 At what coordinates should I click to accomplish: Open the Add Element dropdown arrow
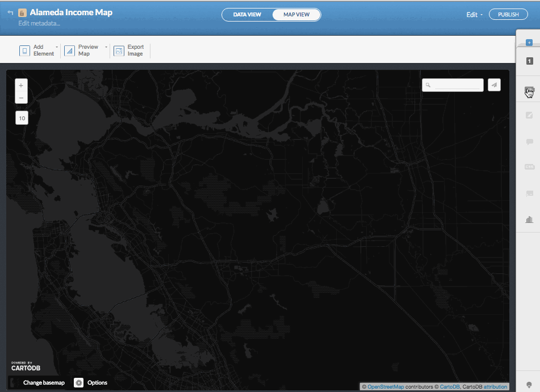click(57, 48)
